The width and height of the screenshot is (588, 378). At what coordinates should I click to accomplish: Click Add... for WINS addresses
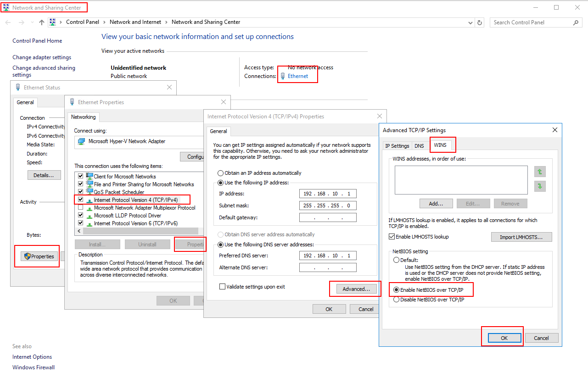436,204
